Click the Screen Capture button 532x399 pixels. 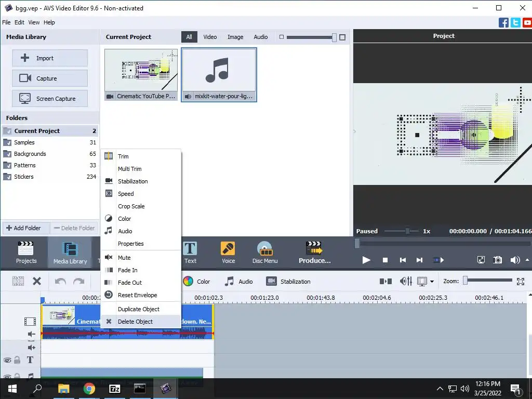point(50,99)
